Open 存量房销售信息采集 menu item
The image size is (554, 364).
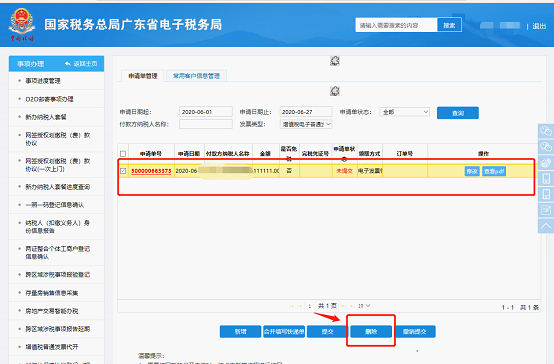[x=52, y=293]
